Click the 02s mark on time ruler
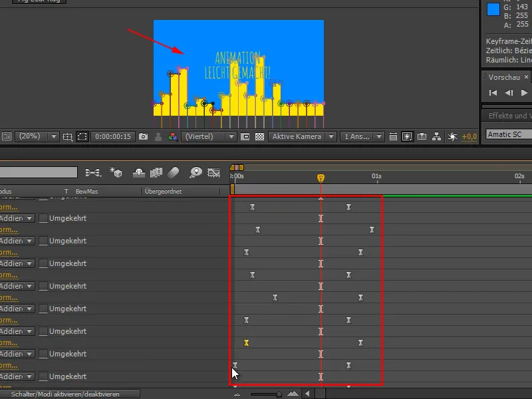 point(519,176)
